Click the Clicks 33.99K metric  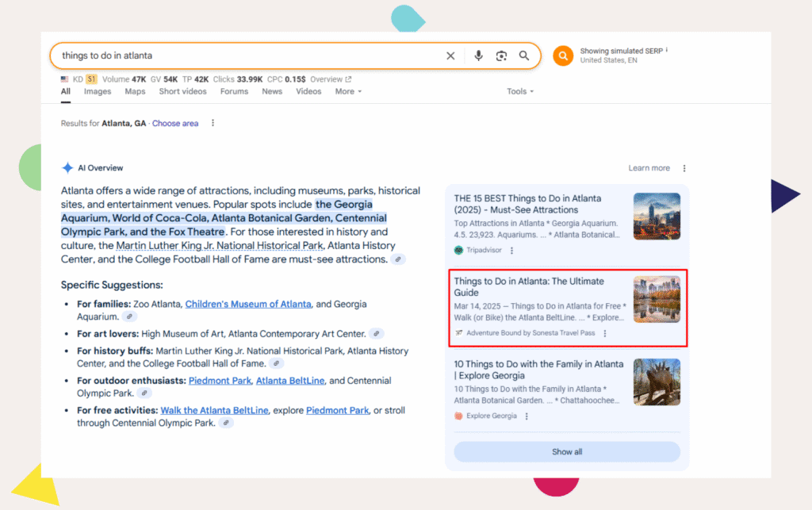(238, 79)
